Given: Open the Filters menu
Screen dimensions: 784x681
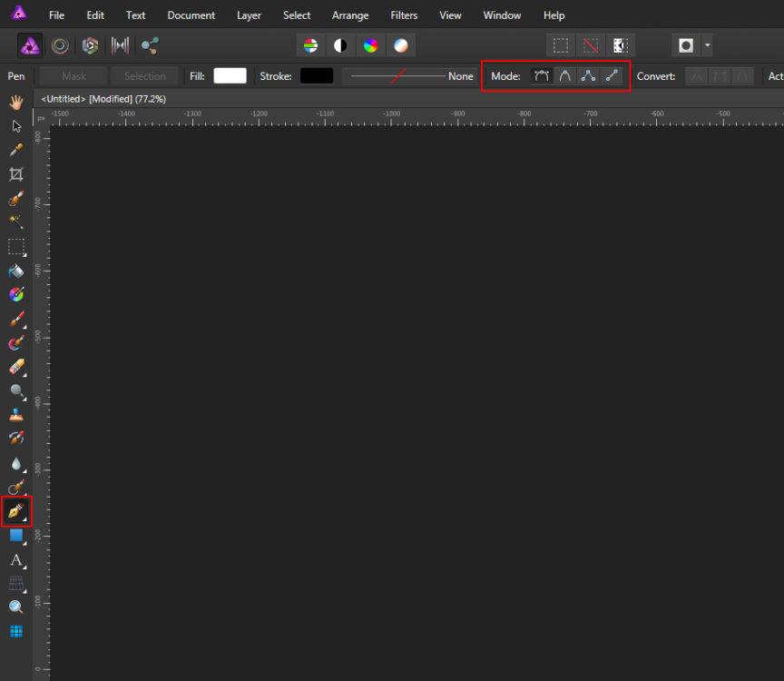Looking at the screenshot, I should tap(404, 15).
